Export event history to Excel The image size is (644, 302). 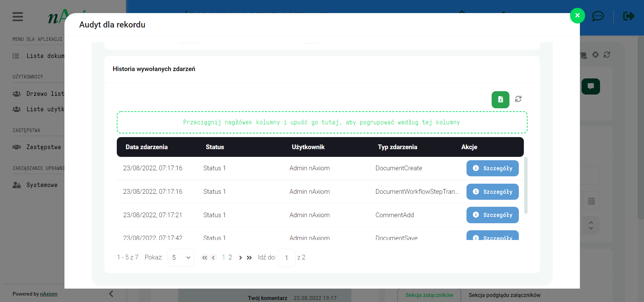[500, 100]
